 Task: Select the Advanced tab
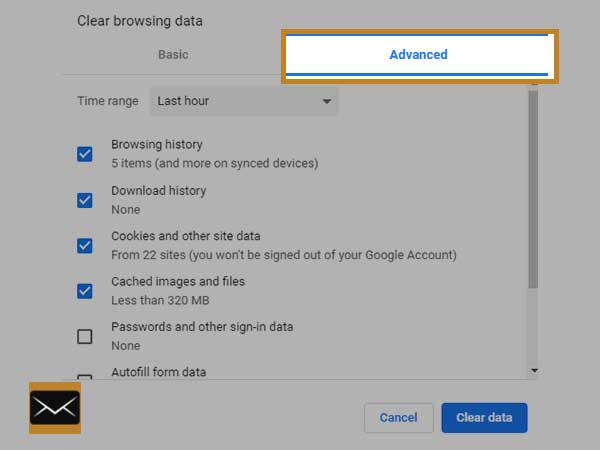pos(418,54)
